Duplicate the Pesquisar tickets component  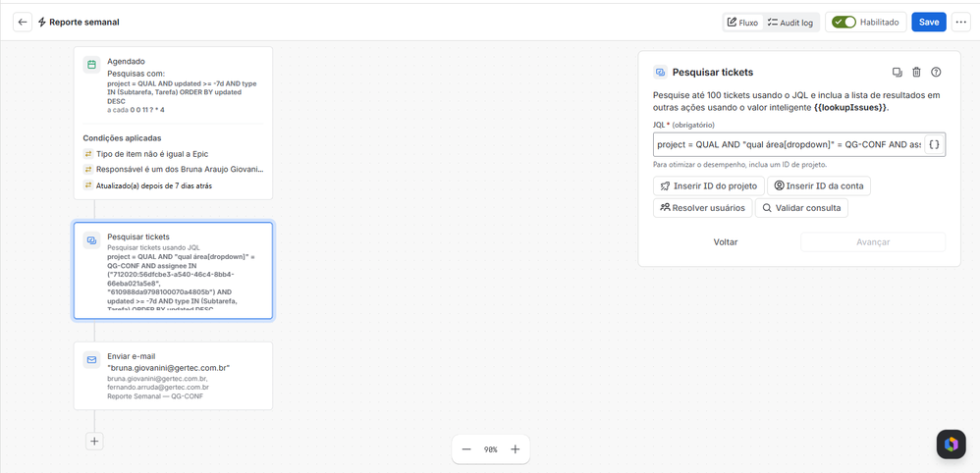tap(898, 72)
